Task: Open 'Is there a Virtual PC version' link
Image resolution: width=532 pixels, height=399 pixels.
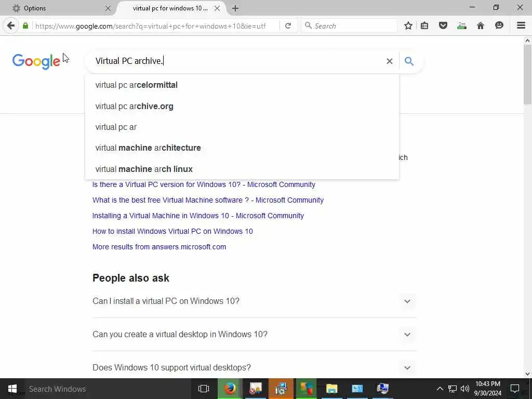Action: [x=204, y=184]
